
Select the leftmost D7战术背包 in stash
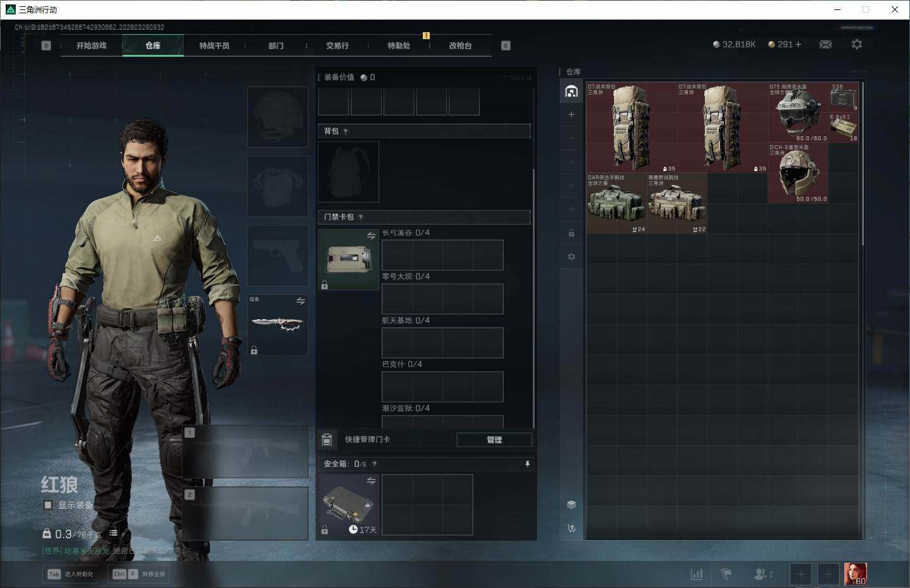pyautogui.click(x=632, y=127)
